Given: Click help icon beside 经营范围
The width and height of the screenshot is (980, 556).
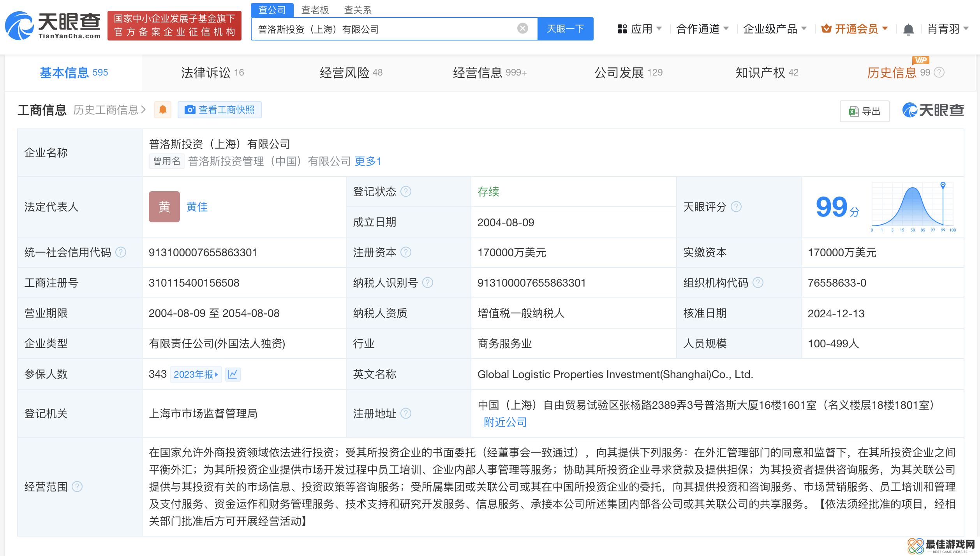Looking at the screenshot, I should coord(77,487).
